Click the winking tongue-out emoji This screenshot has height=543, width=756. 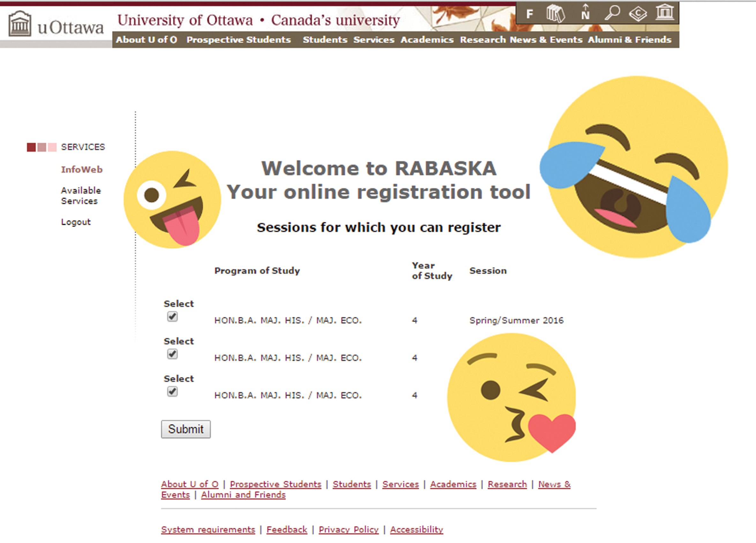172,199
